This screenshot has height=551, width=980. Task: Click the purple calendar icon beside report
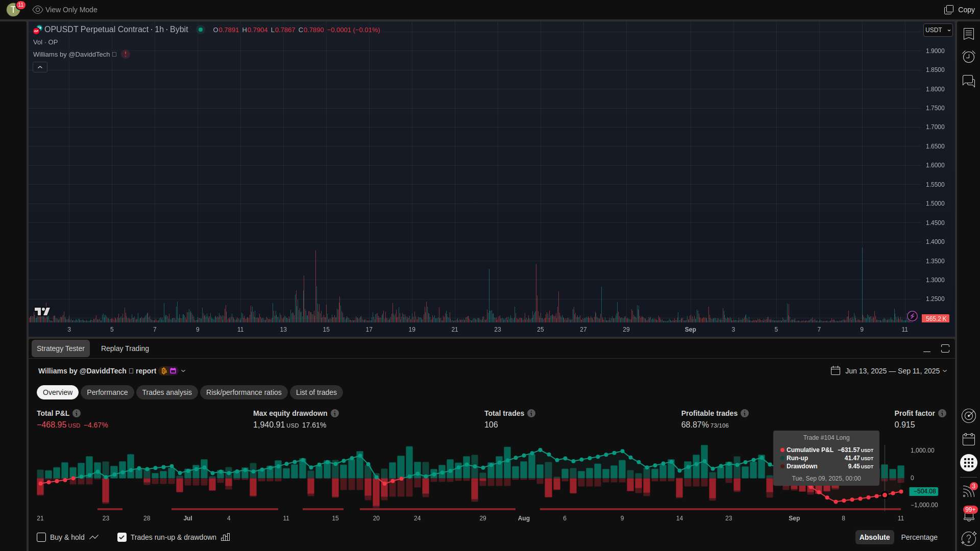(x=173, y=371)
